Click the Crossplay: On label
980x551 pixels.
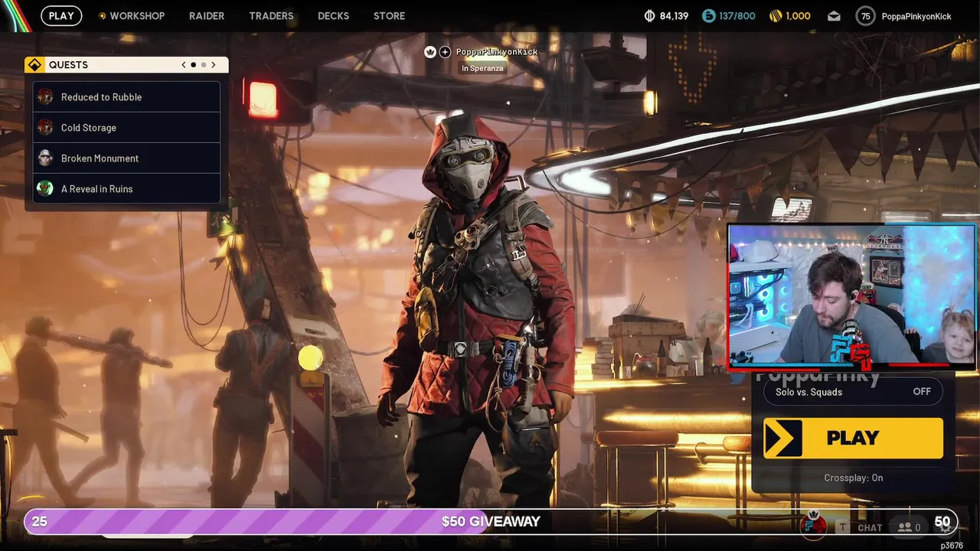[853, 478]
